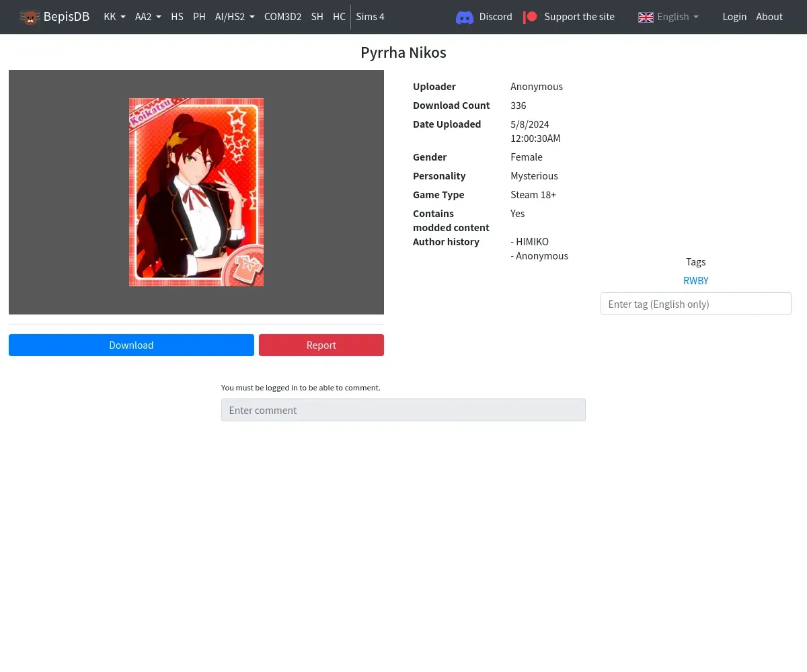Screen dimensions: 807x672
Task: Click the RWBY tag link
Action: pyautogui.click(x=695, y=281)
